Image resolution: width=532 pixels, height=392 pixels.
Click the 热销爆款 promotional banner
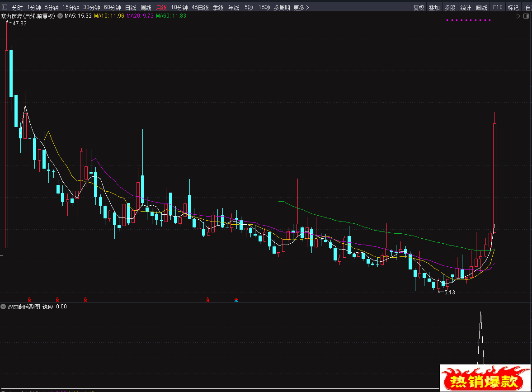(485, 378)
